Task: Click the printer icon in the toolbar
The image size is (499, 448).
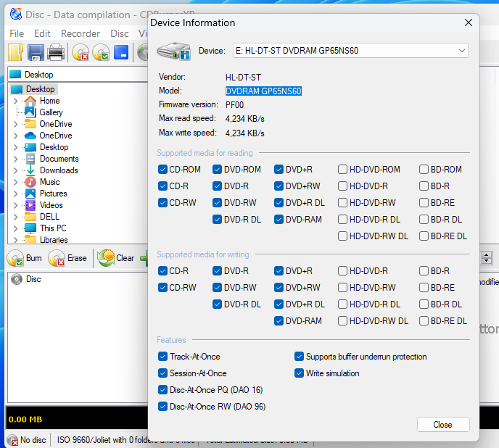Action: [x=56, y=52]
